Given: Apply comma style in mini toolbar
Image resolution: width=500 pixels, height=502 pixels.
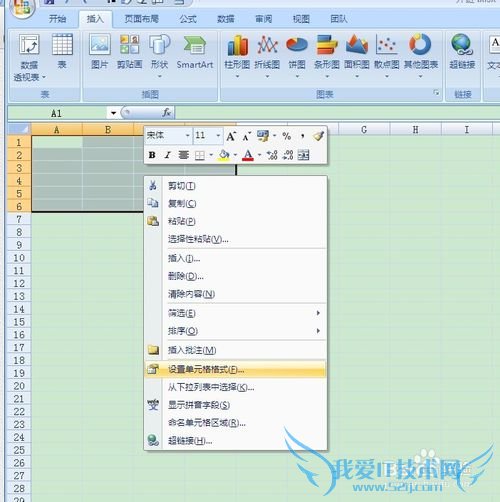Looking at the screenshot, I should (302, 136).
